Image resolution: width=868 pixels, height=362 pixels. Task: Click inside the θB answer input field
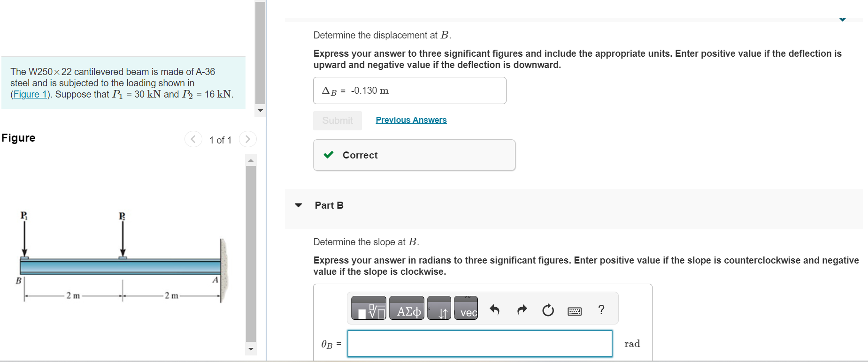[479, 343]
